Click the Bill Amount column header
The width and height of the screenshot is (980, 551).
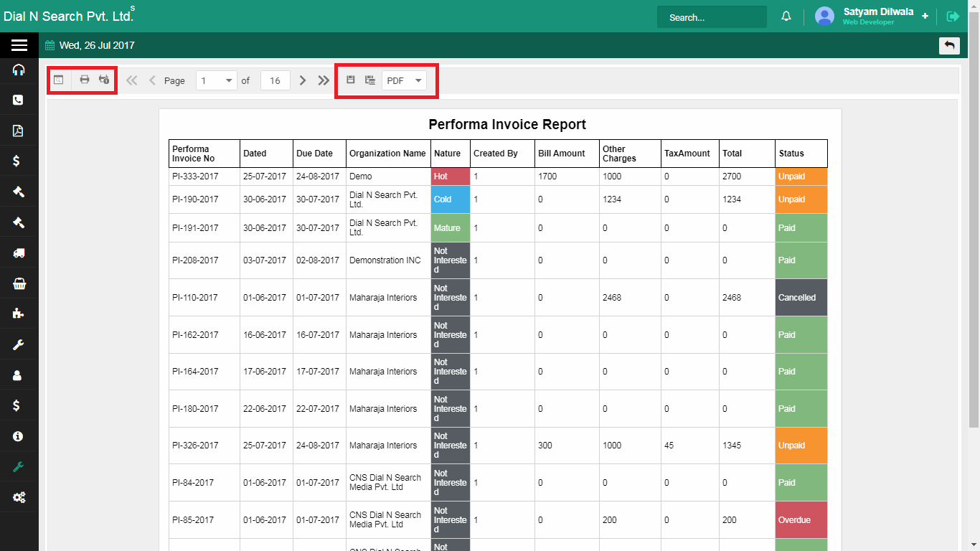pyautogui.click(x=567, y=154)
